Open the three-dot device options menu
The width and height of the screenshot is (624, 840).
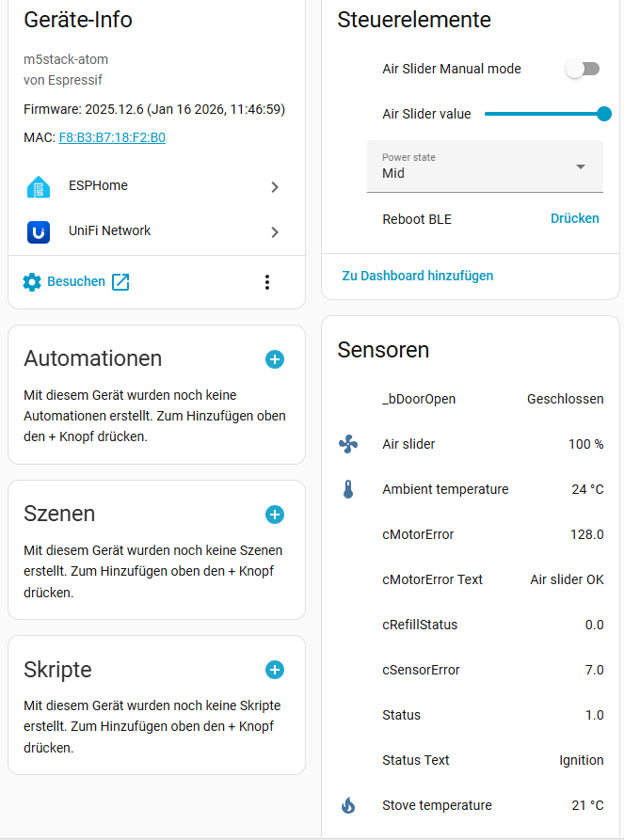click(267, 282)
